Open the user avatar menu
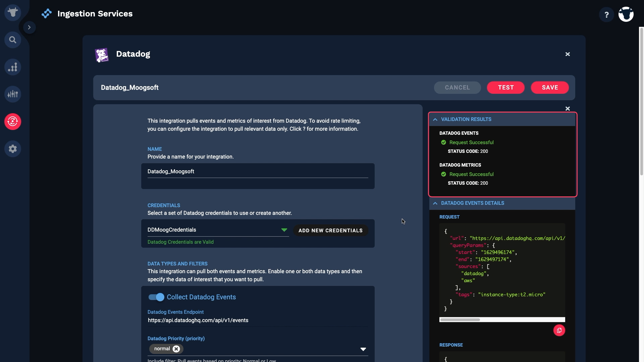 626,14
